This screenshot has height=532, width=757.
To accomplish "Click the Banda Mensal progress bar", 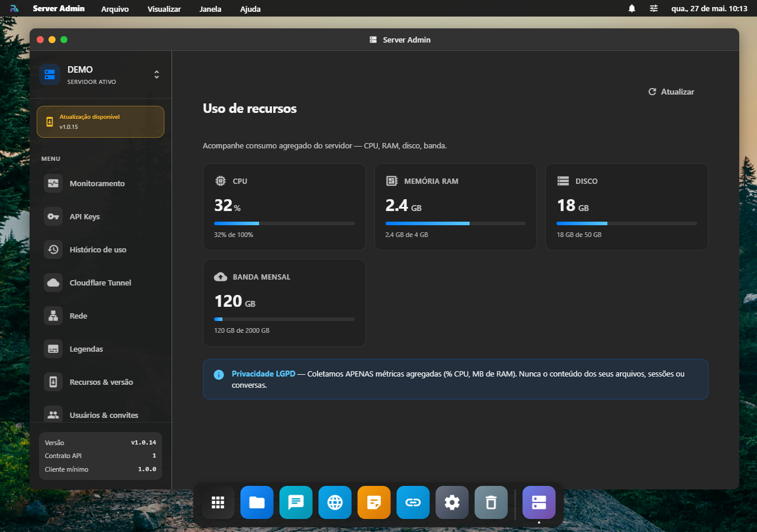I will 284,319.
